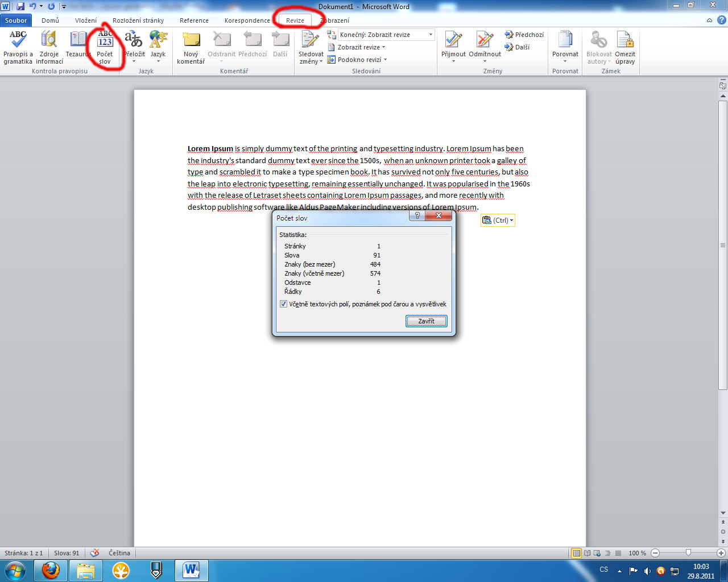The image size is (728, 582).
Task: Switch to Print Layout view in status bar
Action: coord(577,553)
